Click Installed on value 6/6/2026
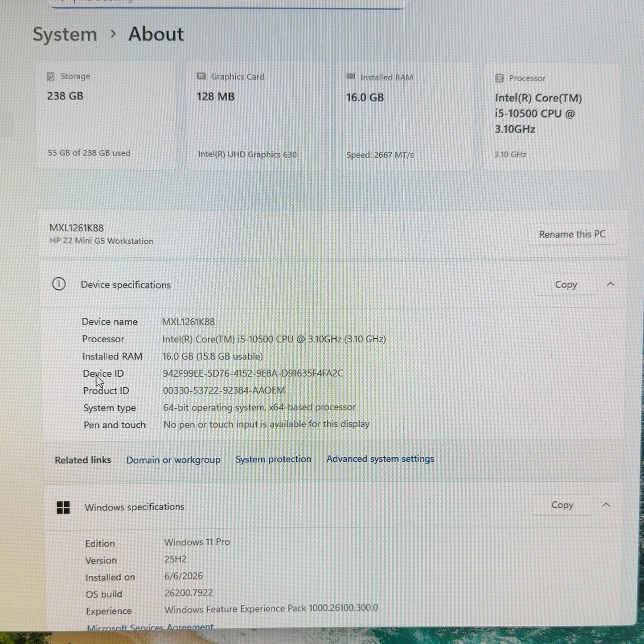644x644 pixels. 184,576
